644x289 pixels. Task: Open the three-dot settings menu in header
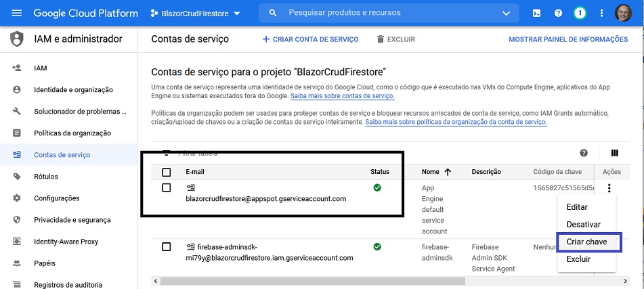(x=602, y=13)
